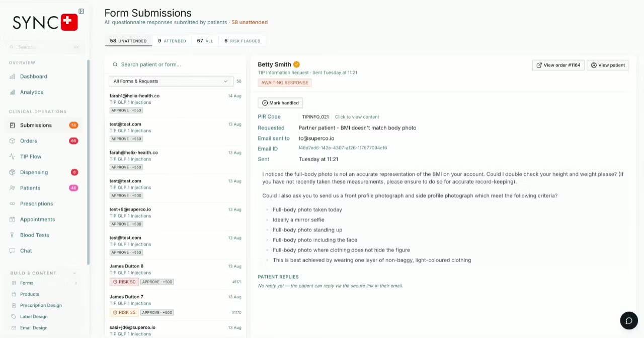Click the TIP Flow pulse icon
Screen dimensions: 644x338
(13, 157)
